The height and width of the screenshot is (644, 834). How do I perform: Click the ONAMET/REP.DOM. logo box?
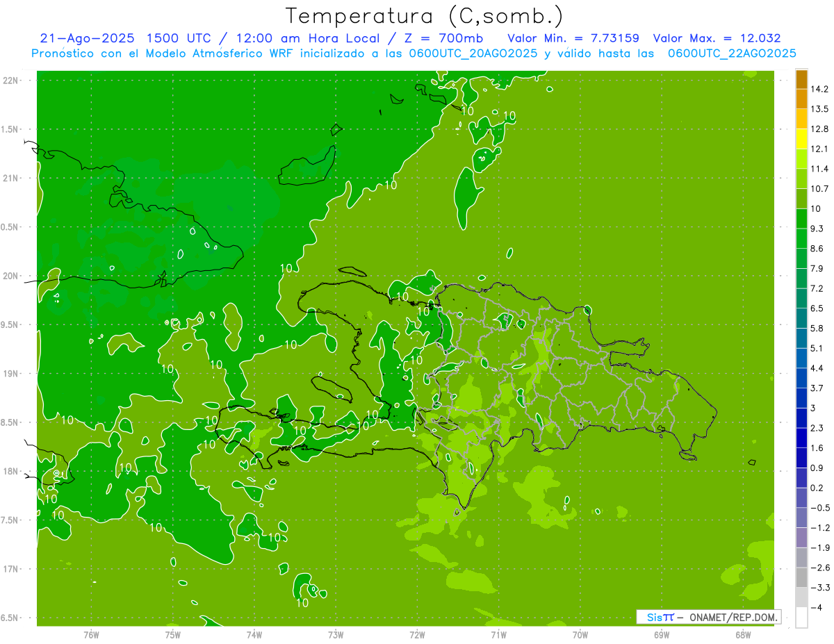(x=709, y=617)
